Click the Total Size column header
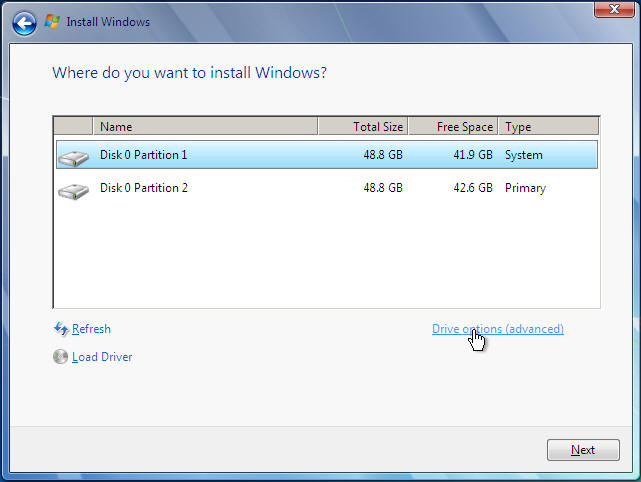The image size is (641, 482). [363, 127]
